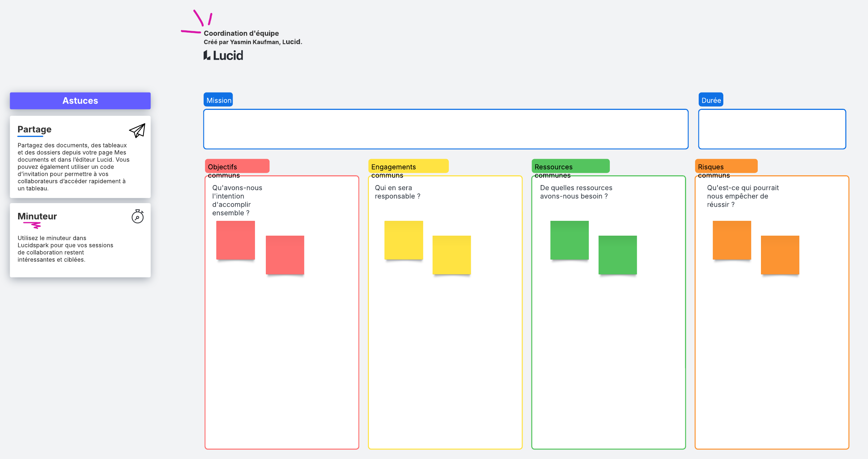Select the Objectifs communs red label

[237, 166]
